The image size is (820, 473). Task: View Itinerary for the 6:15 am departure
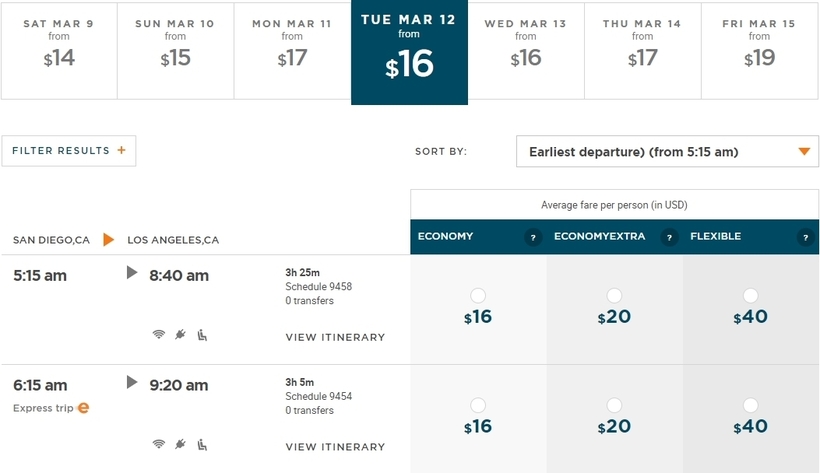[335, 447]
